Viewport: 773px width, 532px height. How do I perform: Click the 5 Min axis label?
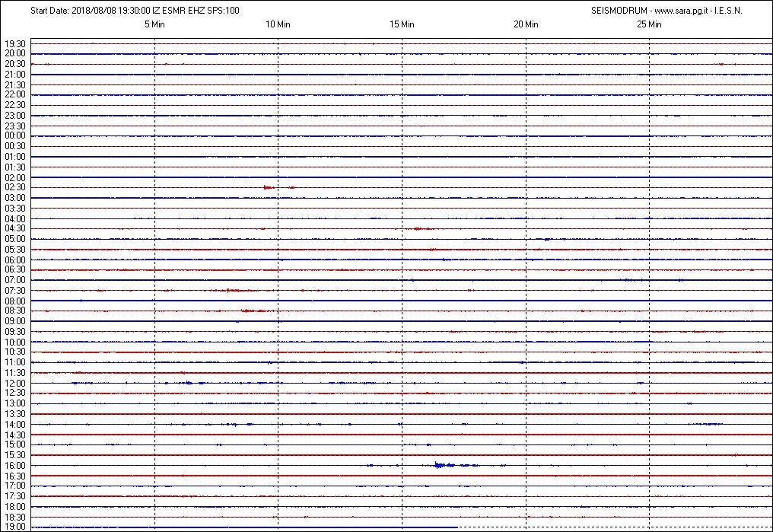154,24
